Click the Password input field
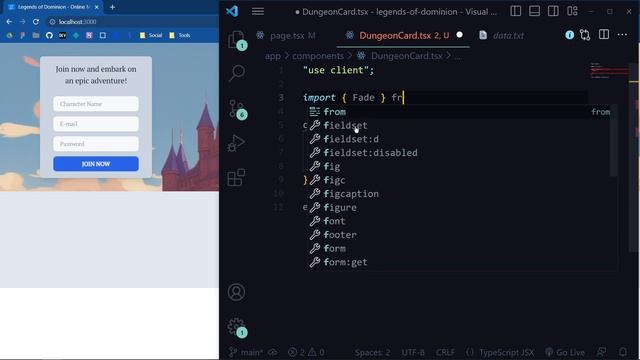 coord(96,144)
